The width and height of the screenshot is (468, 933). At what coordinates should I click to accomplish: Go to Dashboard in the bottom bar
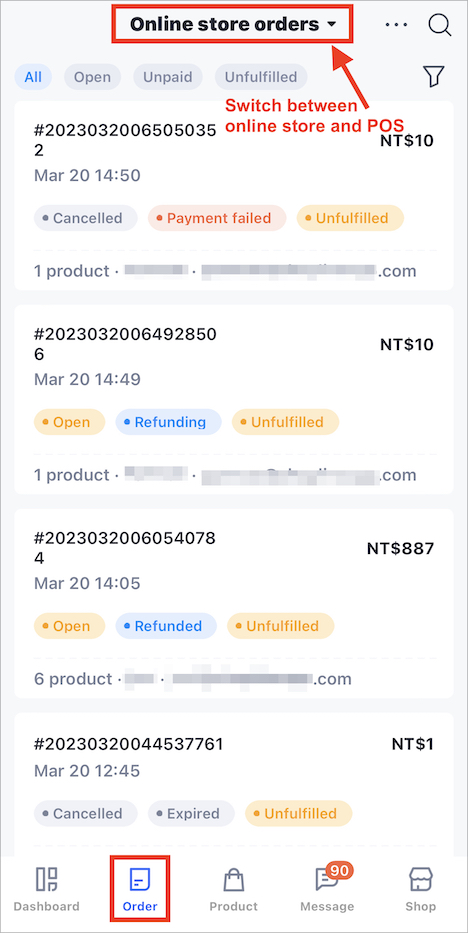tap(46, 889)
